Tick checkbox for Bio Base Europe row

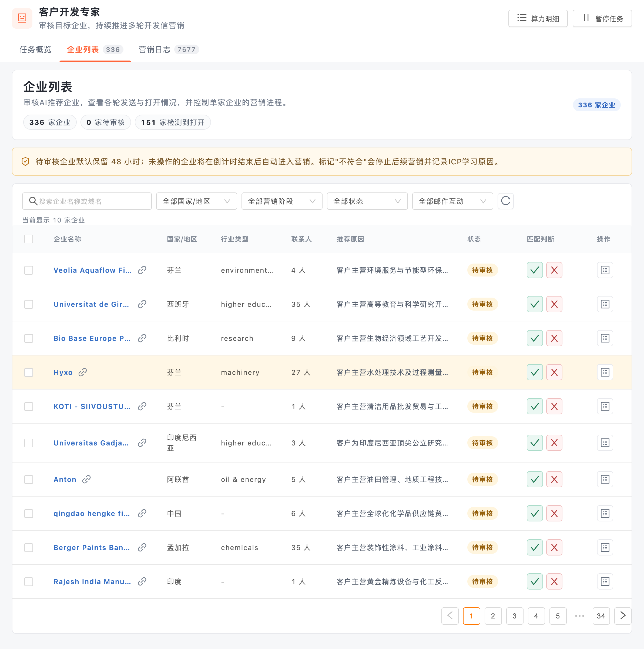tap(29, 338)
